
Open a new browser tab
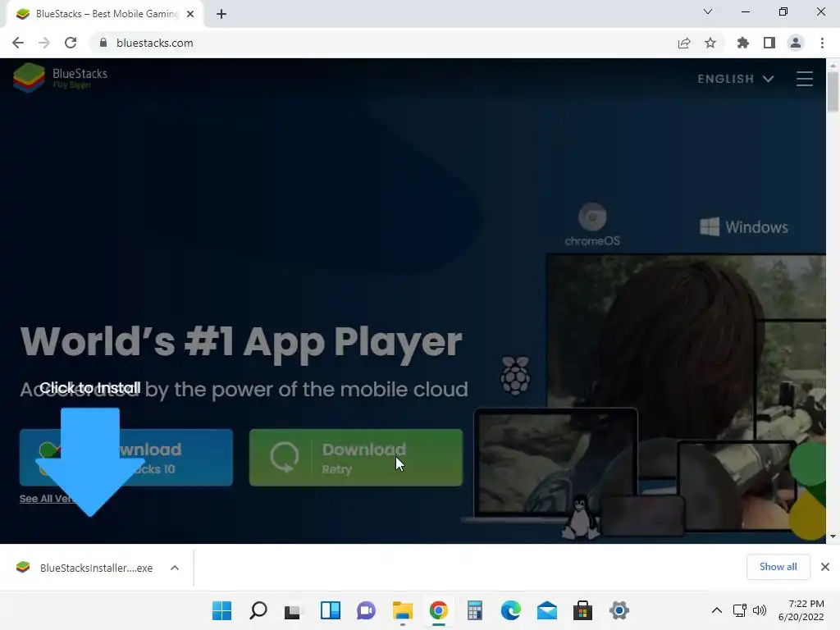(x=221, y=15)
